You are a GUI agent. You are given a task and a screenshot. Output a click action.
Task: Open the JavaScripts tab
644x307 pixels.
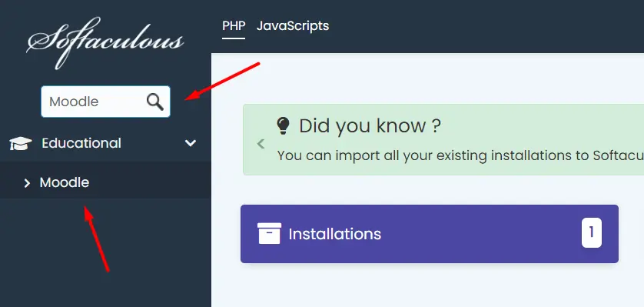(293, 26)
